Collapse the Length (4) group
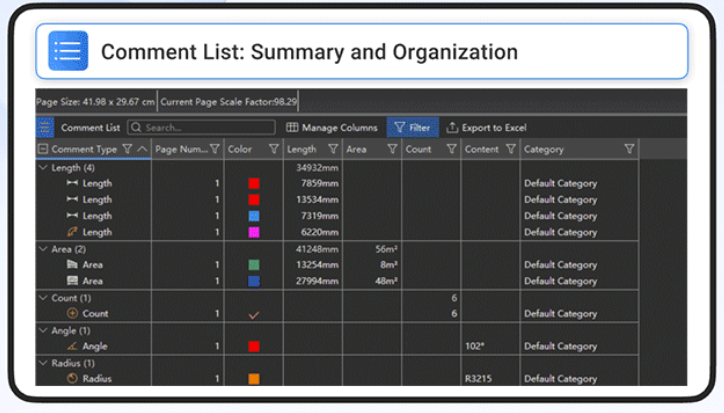This screenshot has height=413, width=724. 43,167
